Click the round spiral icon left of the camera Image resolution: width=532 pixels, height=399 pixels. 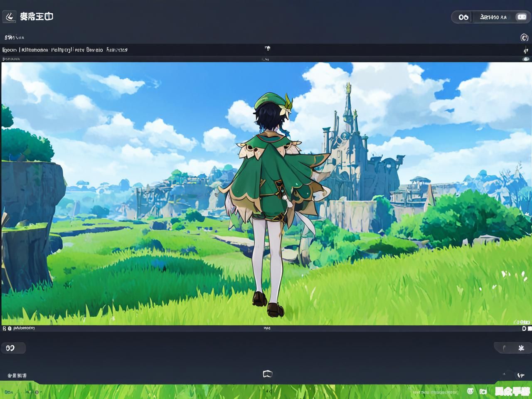pos(470,391)
